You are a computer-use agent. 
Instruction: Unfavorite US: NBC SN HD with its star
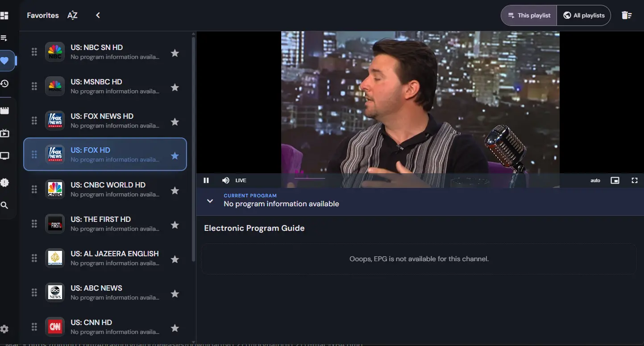coord(175,53)
